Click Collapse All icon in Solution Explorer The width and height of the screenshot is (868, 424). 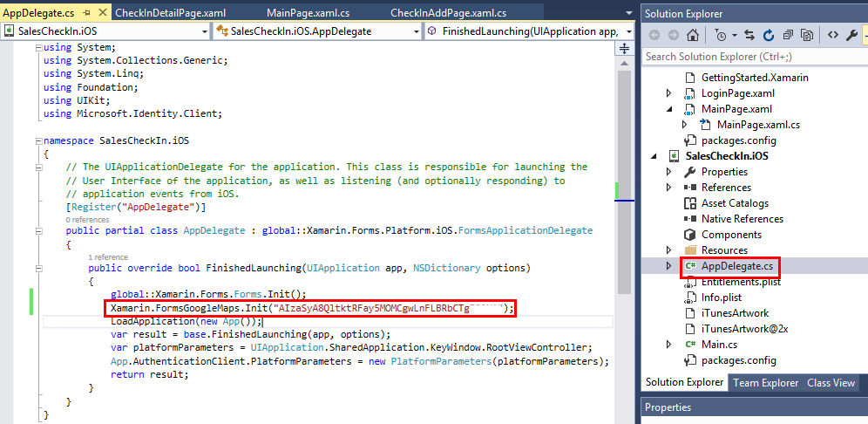[788, 36]
